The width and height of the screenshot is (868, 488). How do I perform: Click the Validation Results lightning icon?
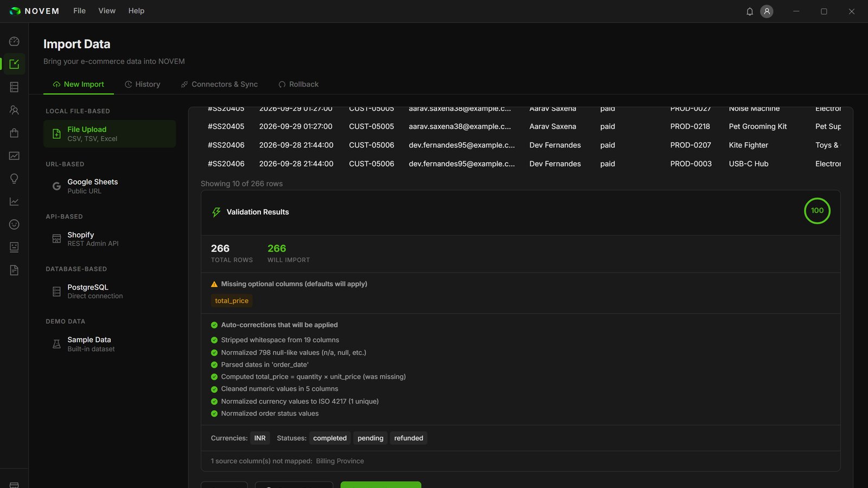tap(216, 212)
